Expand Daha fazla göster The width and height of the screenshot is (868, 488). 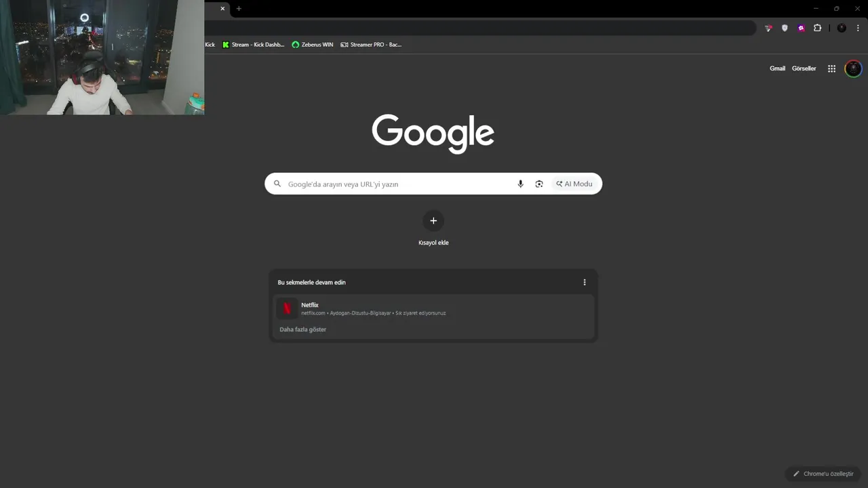point(303,329)
